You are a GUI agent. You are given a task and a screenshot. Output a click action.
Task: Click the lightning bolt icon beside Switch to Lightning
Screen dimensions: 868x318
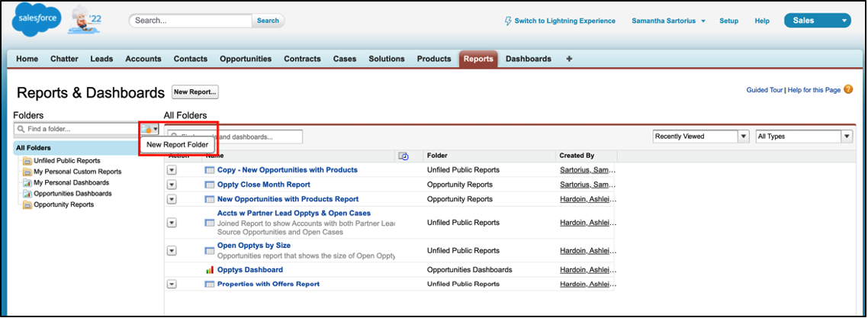[x=508, y=21]
